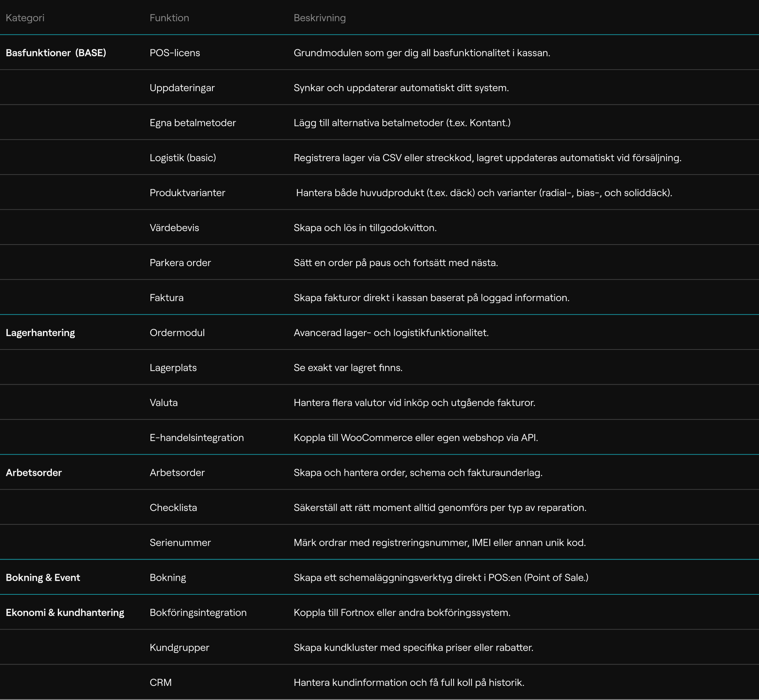Click the POS-licens function name
The height and width of the screenshot is (700, 759).
(175, 53)
